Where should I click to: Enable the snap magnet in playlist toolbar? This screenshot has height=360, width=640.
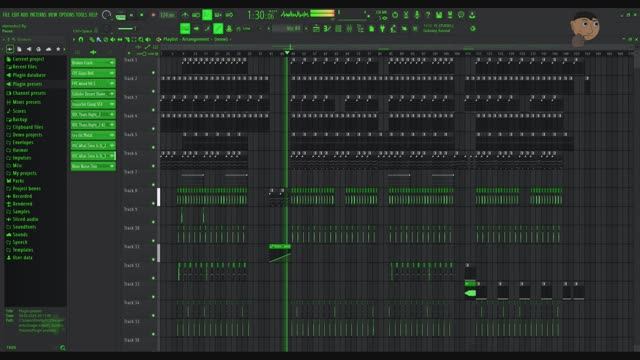(81, 40)
